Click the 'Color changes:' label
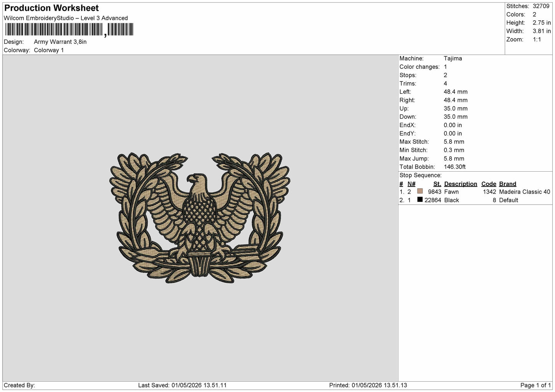The width and height of the screenshot is (555, 392). tap(419, 67)
